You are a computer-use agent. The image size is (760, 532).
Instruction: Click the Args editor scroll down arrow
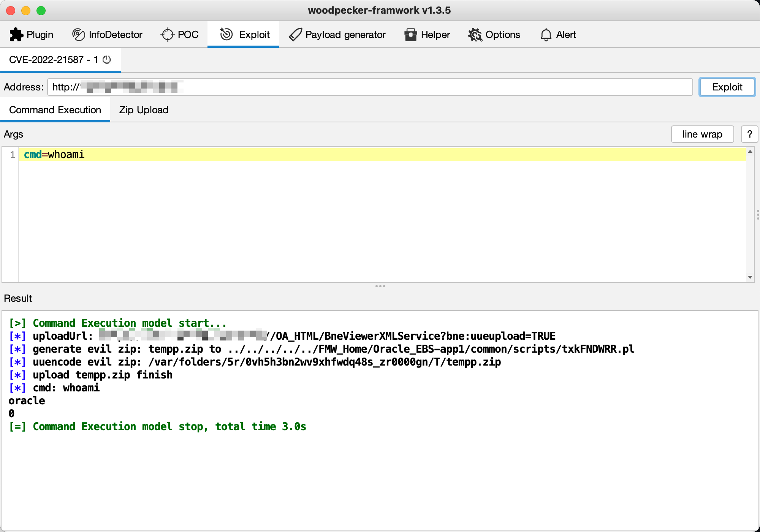[x=750, y=277]
